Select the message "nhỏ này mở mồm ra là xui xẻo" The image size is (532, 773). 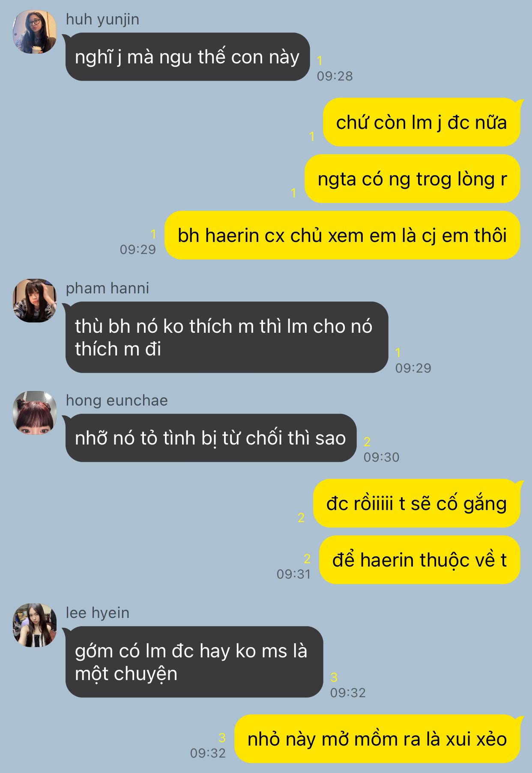point(377,739)
